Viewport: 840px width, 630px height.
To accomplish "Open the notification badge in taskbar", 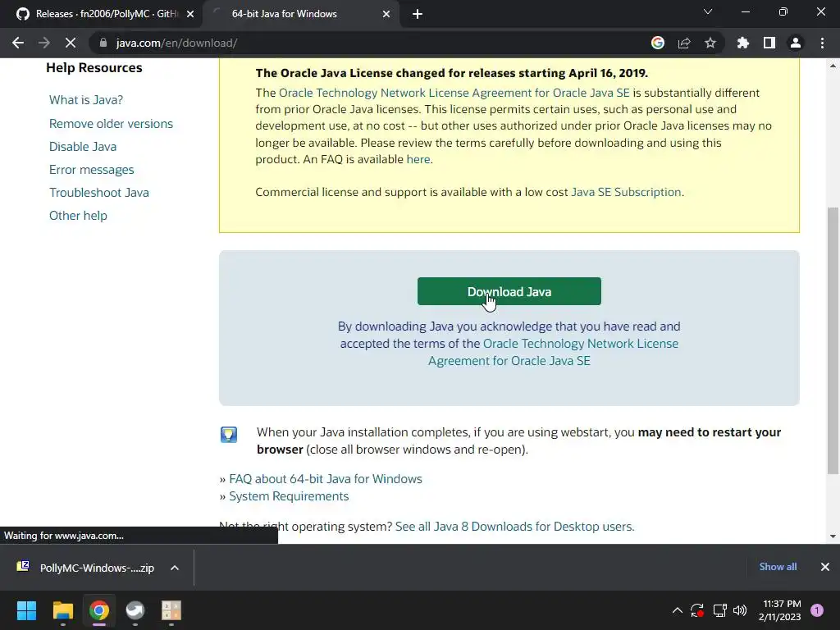I will pos(817,610).
